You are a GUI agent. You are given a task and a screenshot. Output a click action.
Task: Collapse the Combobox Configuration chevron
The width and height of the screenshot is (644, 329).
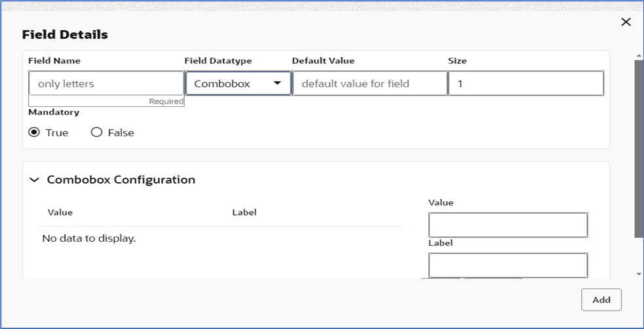tap(35, 180)
